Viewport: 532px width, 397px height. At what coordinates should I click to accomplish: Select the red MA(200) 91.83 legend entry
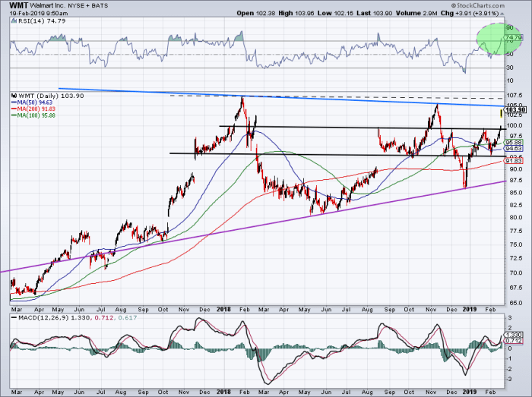click(33, 109)
